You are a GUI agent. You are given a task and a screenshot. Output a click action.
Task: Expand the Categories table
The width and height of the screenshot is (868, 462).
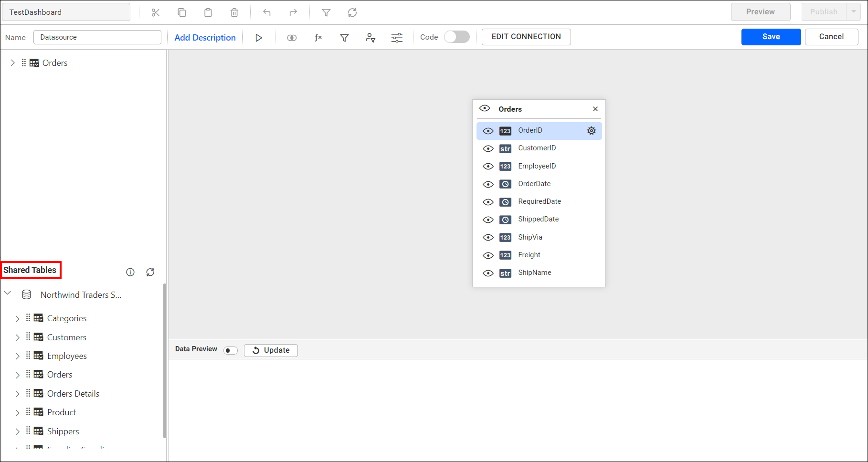pyautogui.click(x=18, y=318)
